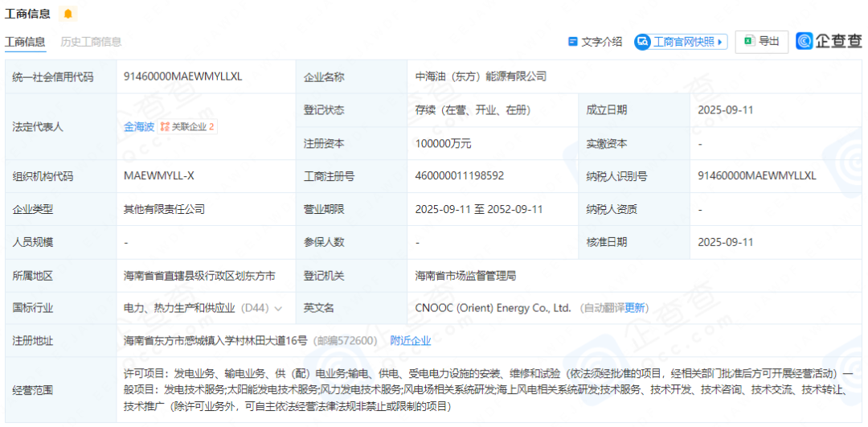Image resolution: width=868 pixels, height=427 pixels.
Task: Click company name 中海油（东方）能源有限公司
Action: (481, 76)
